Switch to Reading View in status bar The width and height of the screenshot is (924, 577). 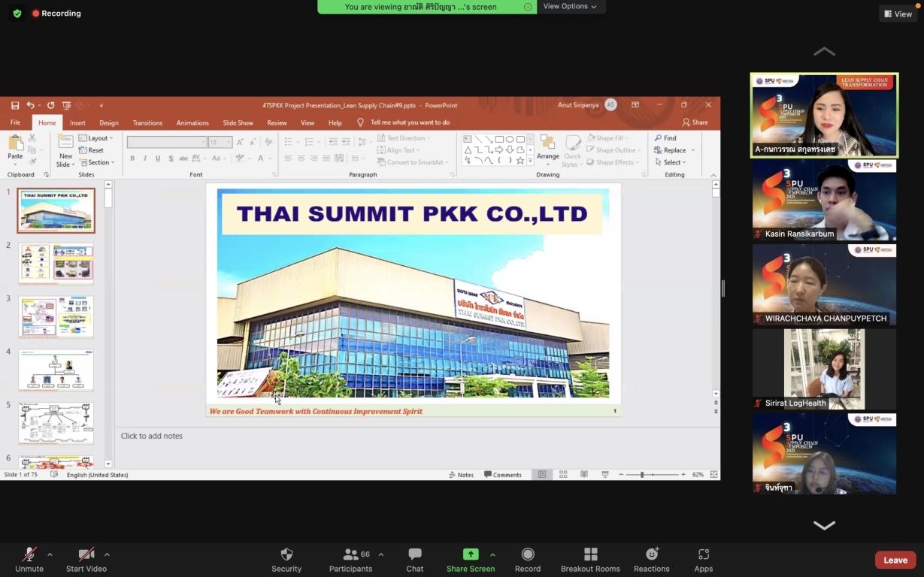[x=584, y=475]
